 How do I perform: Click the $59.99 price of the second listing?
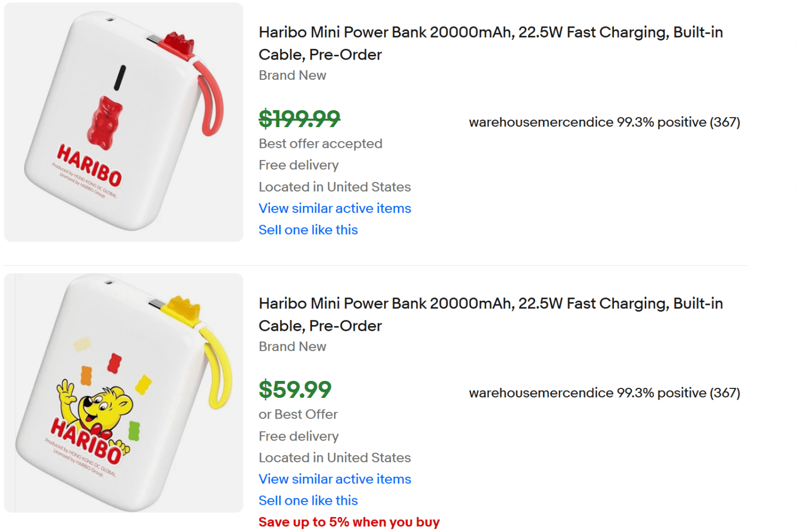click(x=295, y=391)
